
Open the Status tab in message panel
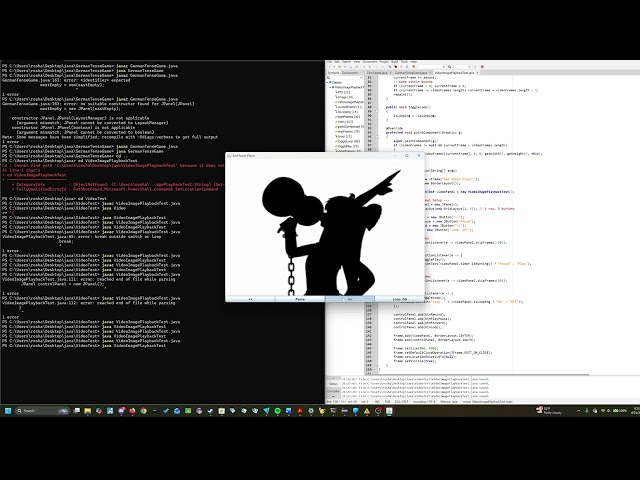click(x=333, y=384)
